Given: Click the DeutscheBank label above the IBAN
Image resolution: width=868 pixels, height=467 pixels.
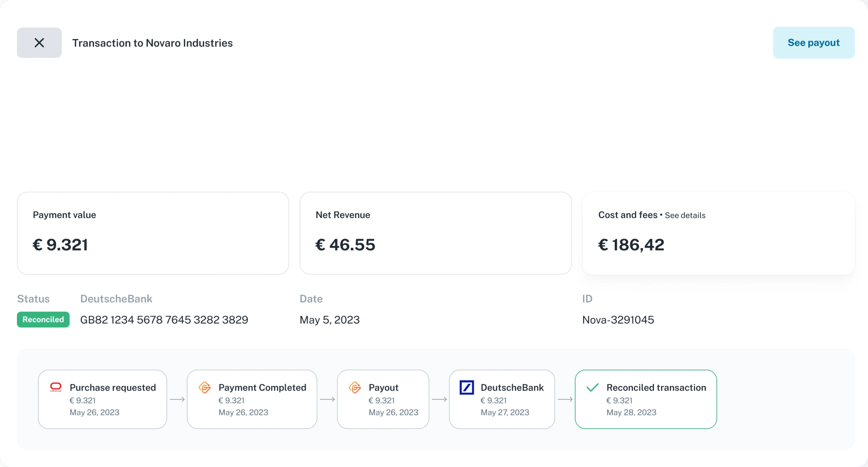Looking at the screenshot, I should pos(116,299).
